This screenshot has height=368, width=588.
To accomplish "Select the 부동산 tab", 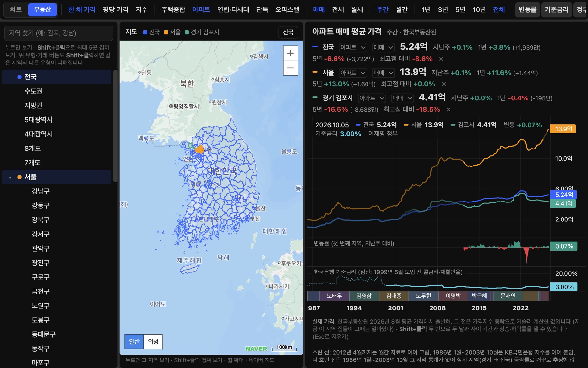I will point(42,9).
